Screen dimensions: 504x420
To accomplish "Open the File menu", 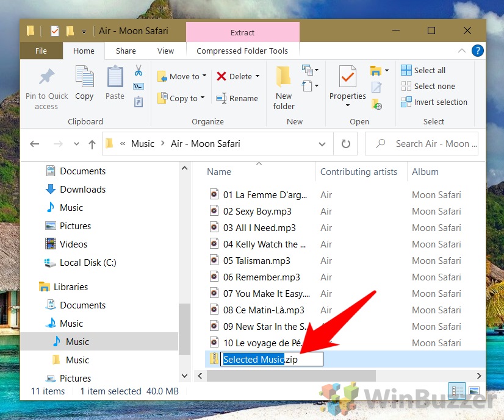I will pyautogui.click(x=41, y=51).
